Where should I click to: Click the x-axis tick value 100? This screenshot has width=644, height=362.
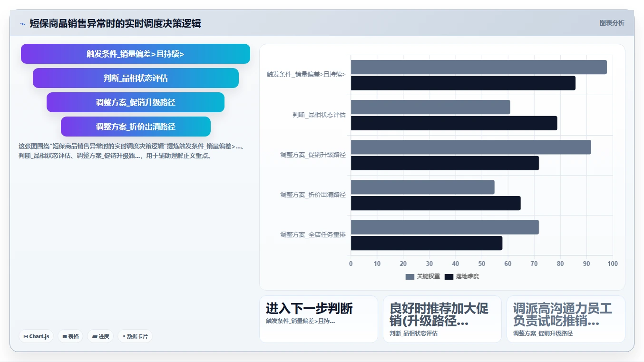[x=613, y=264]
